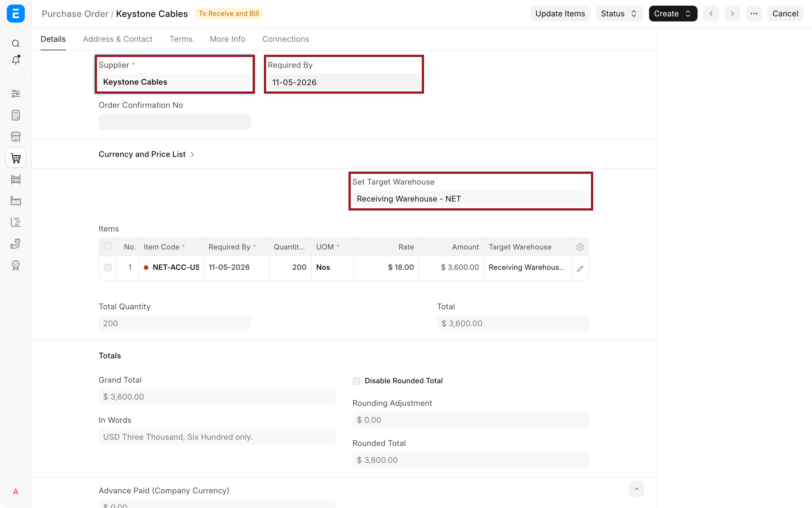Open the notifications bell icon
Viewport: 812px width, 508px height.
pos(16,60)
